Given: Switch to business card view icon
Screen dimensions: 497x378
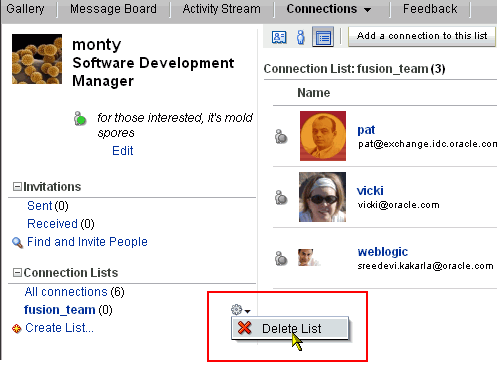Looking at the screenshot, I should click(279, 37).
